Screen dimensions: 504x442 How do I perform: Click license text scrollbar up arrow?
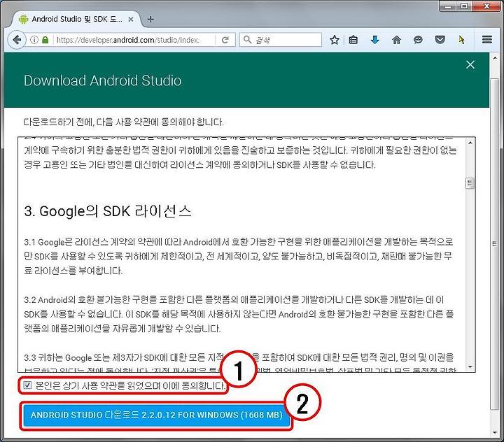coord(470,142)
